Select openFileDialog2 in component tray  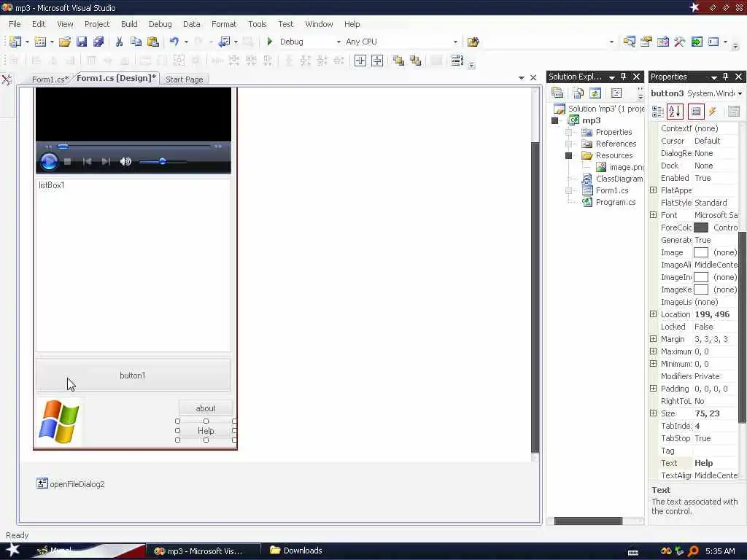(71, 484)
